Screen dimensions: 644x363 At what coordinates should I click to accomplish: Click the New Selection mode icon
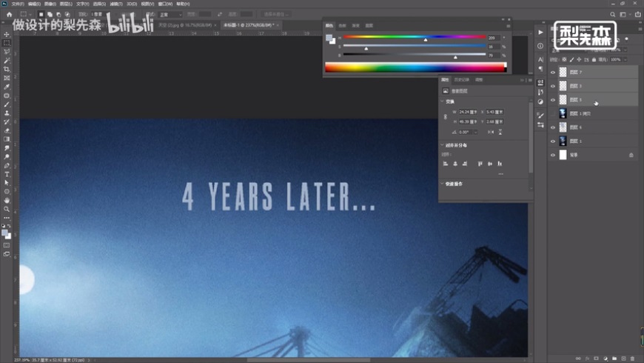coord(41,14)
